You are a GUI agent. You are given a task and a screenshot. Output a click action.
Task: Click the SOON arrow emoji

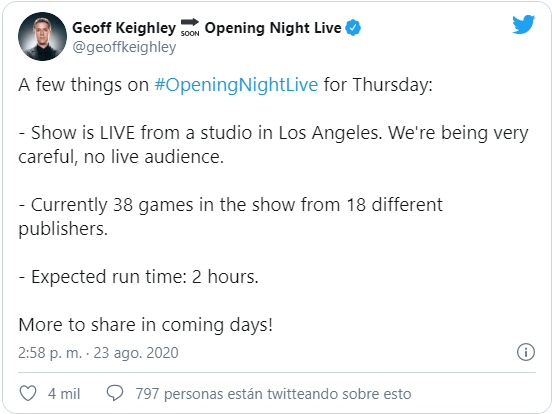tap(190, 28)
